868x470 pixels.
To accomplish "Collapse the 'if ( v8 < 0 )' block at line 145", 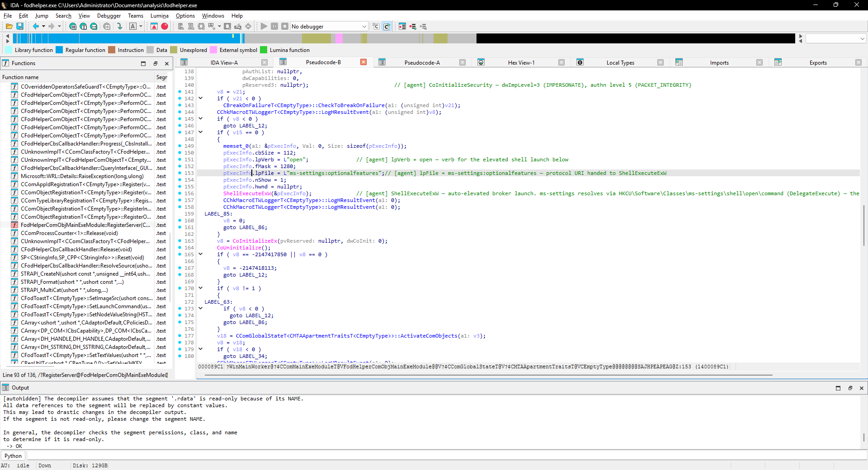I will click(x=201, y=118).
